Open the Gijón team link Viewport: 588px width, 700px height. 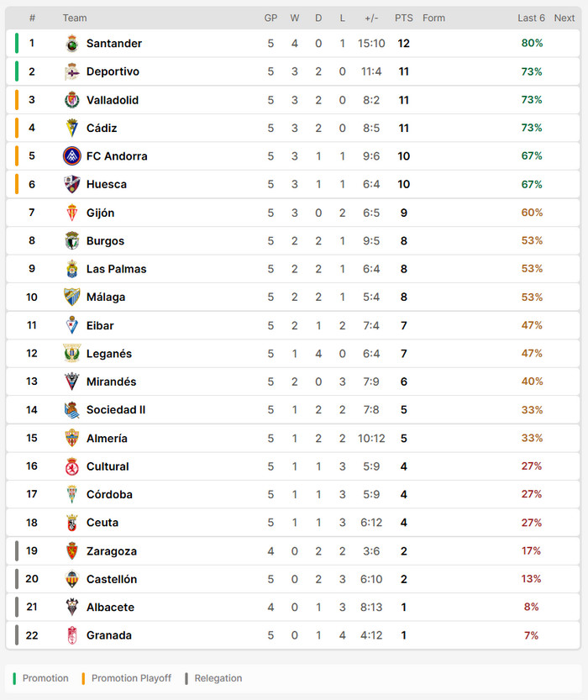tap(100, 213)
